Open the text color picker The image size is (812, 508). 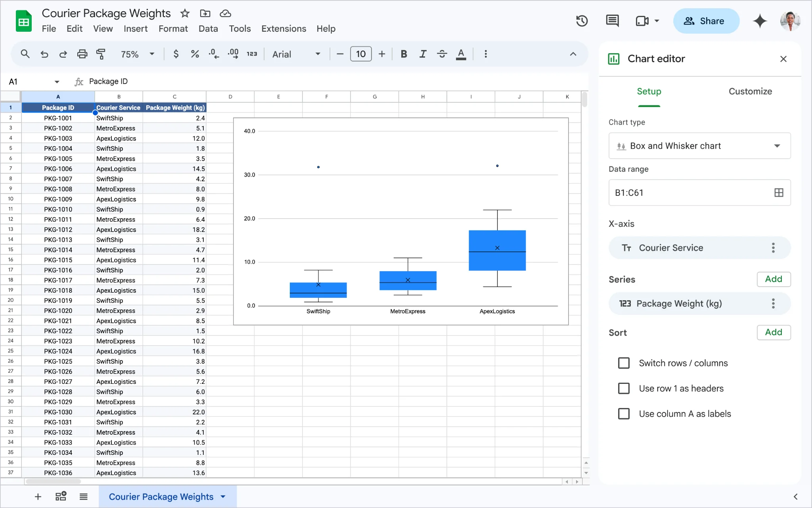coord(461,54)
